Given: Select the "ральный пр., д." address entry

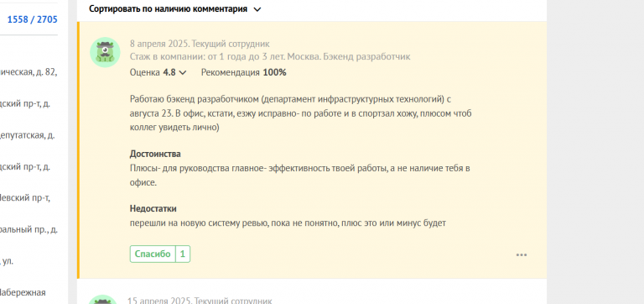Looking at the screenshot, I should [29, 229].
